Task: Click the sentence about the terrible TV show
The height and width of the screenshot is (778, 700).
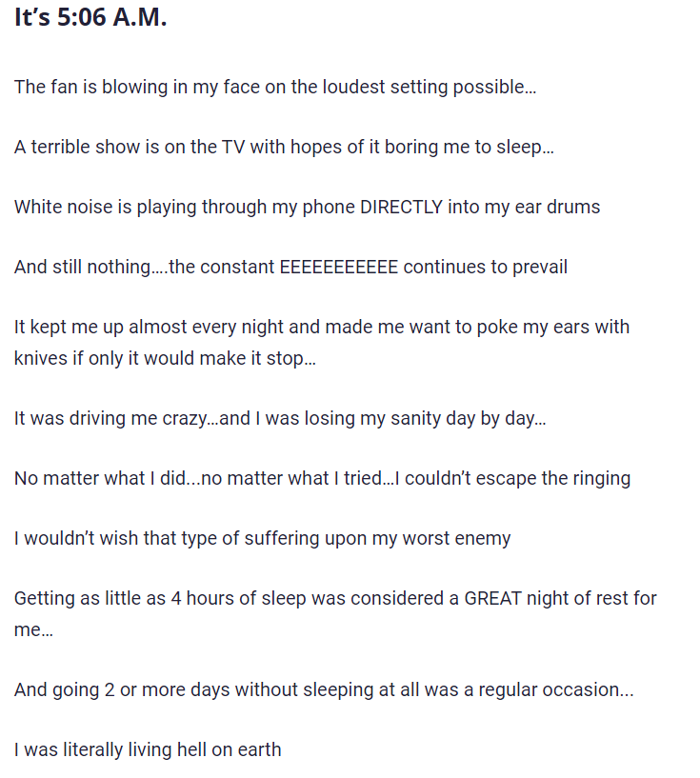Action: (284, 148)
